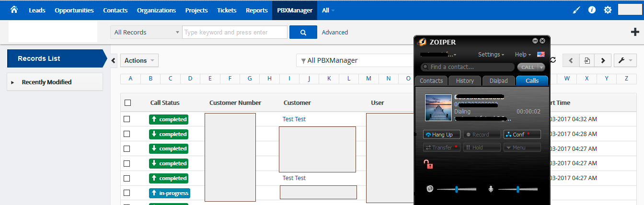Open Zoiper account dropdown
This screenshot has width=644, height=205.
pyautogui.click(x=438, y=55)
